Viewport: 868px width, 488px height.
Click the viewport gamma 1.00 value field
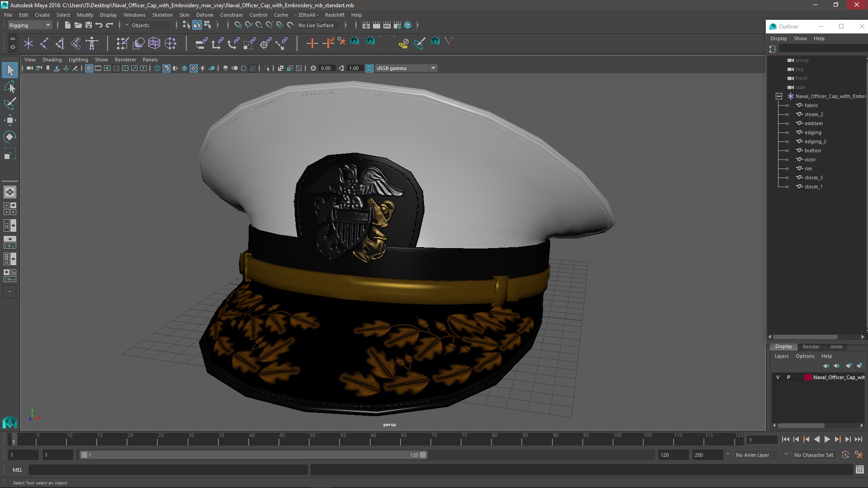[x=354, y=68]
